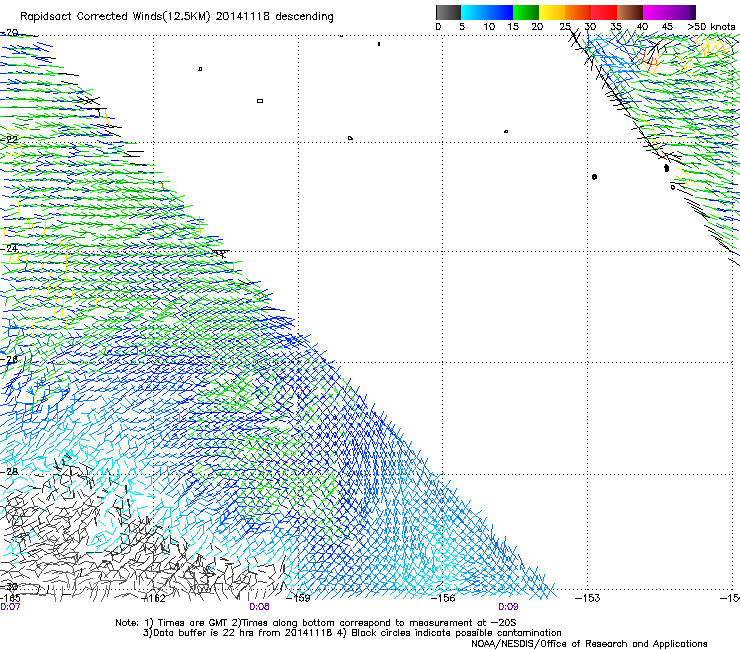740x650 pixels.
Task: Click the 'Times are GMT' note line
Action: [316, 623]
